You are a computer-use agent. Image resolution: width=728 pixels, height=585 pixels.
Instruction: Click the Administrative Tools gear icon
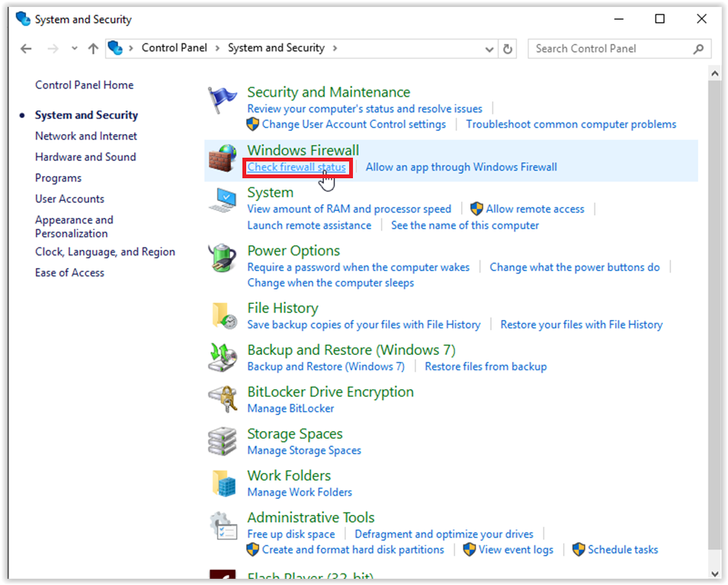coord(223,525)
